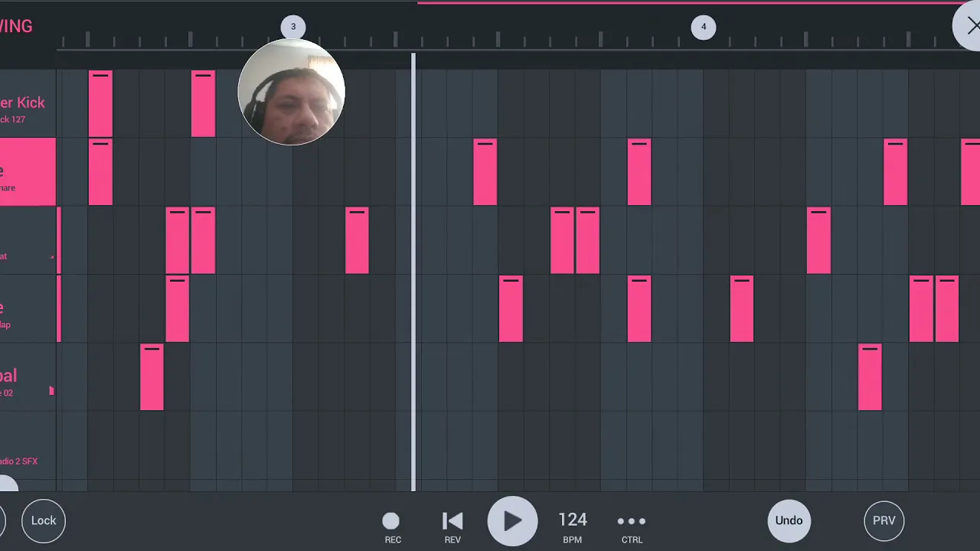Viewport: 980px width, 551px height.
Task: Open the PRV button
Action: pos(884,520)
